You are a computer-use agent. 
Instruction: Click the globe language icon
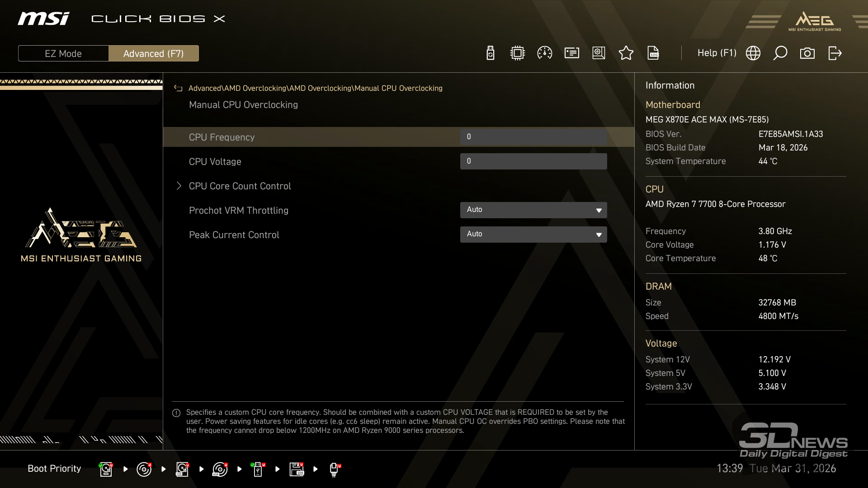[753, 53]
